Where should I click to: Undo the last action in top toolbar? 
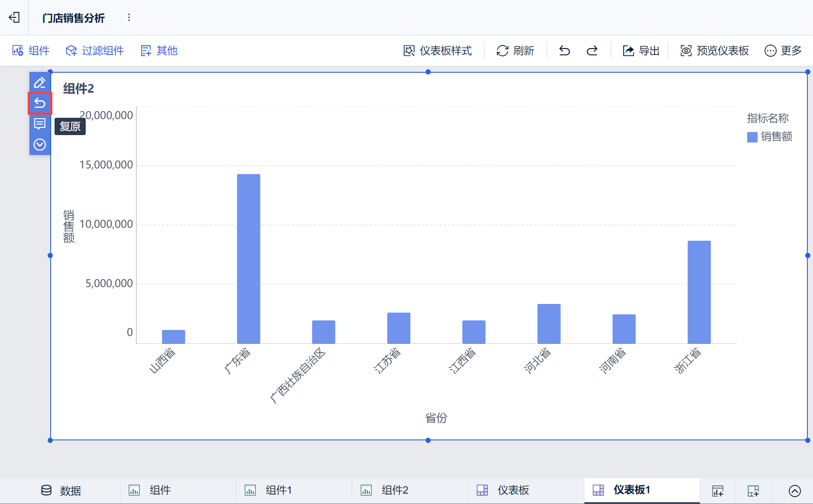pyautogui.click(x=565, y=51)
